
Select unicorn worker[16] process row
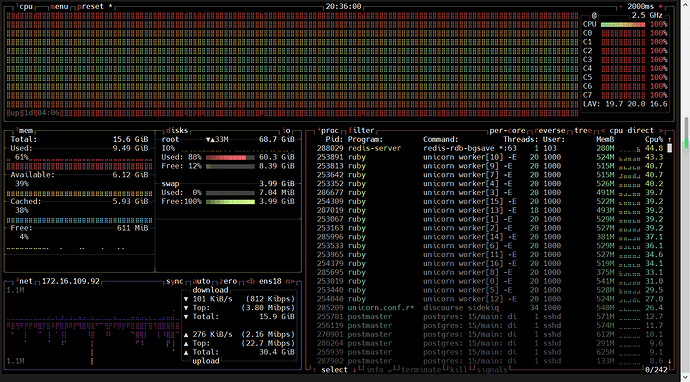490,264
